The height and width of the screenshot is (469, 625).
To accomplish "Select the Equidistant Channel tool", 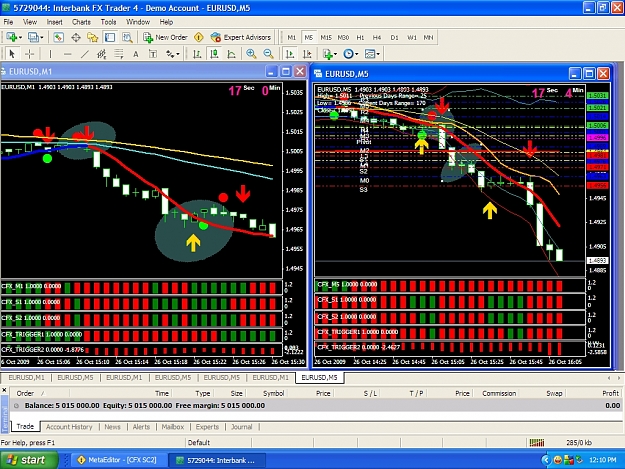I will pos(102,54).
